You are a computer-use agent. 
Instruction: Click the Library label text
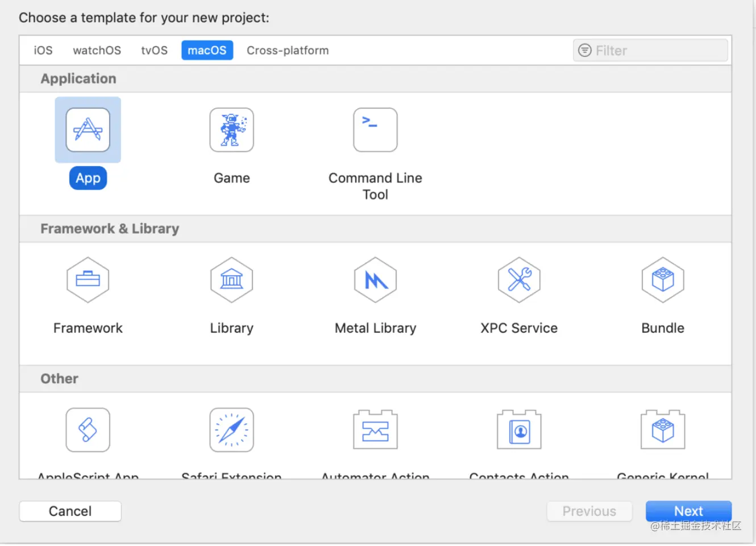tap(231, 328)
